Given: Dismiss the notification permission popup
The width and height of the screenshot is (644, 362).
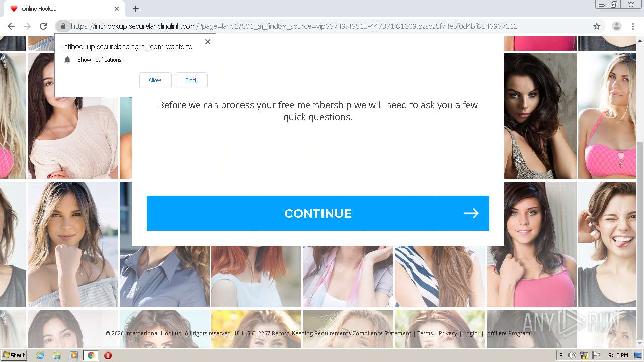Looking at the screenshot, I should click(208, 42).
